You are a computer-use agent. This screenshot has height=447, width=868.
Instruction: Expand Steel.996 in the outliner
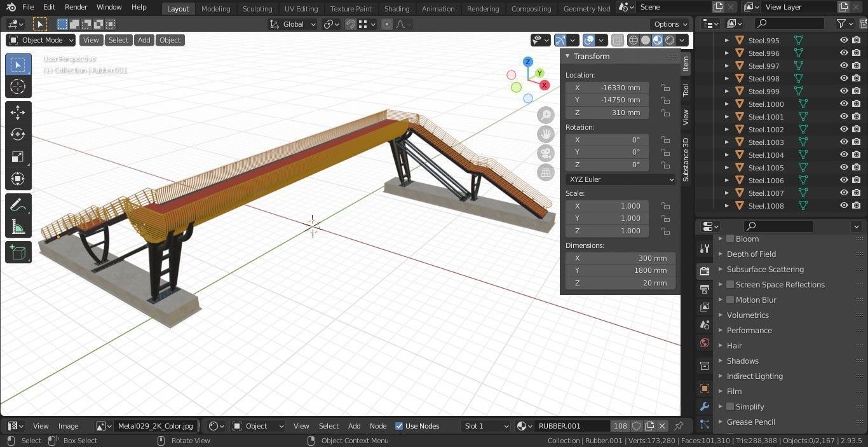click(727, 53)
